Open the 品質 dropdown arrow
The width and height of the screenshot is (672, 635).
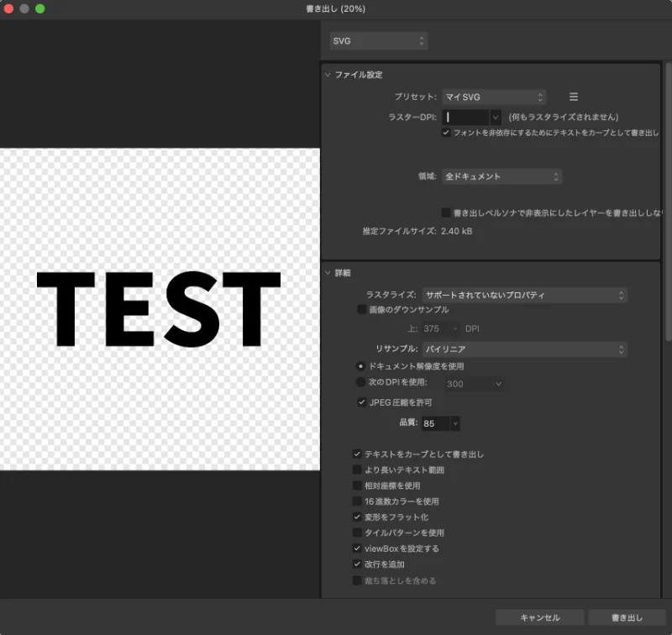pyautogui.click(x=455, y=423)
